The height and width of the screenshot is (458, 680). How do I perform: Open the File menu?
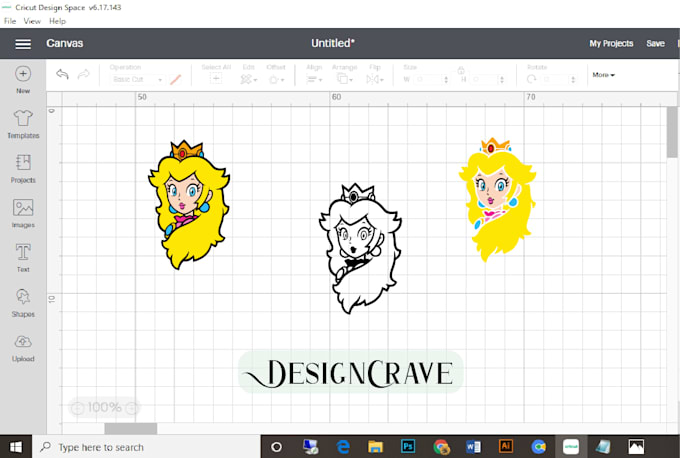click(10, 21)
